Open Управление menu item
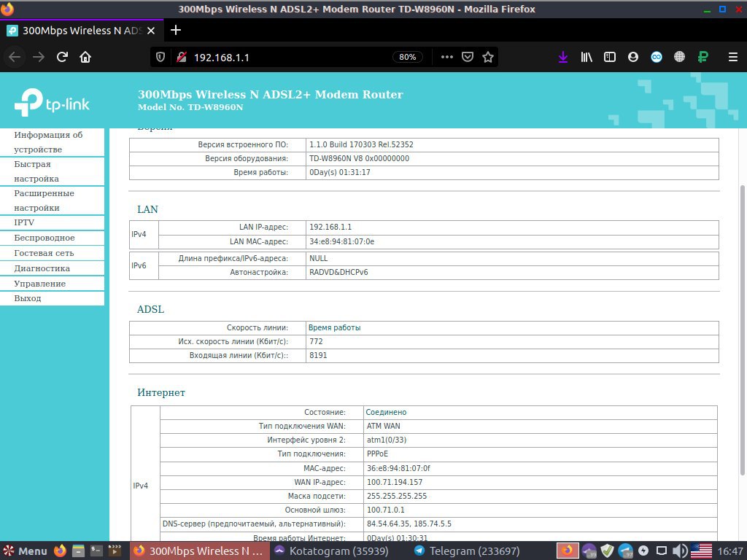 pos(52,284)
